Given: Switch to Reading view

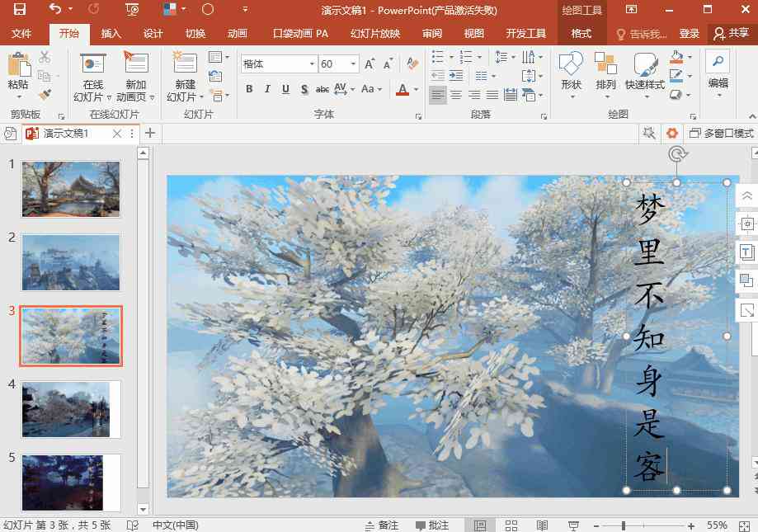Looking at the screenshot, I should pos(543,525).
